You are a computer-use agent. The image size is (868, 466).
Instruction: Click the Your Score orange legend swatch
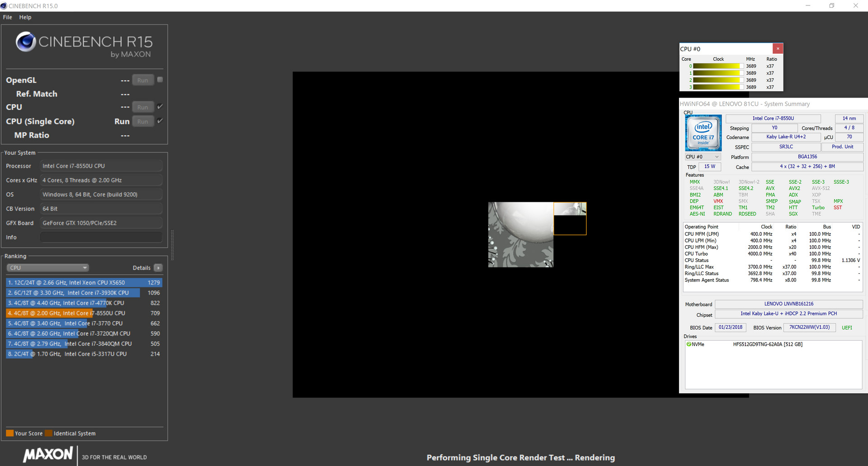pos(9,433)
